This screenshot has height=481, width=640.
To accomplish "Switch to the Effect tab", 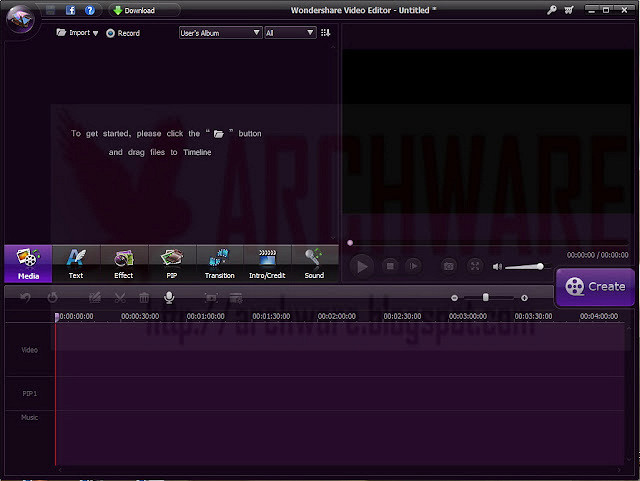I will [x=124, y=264].
